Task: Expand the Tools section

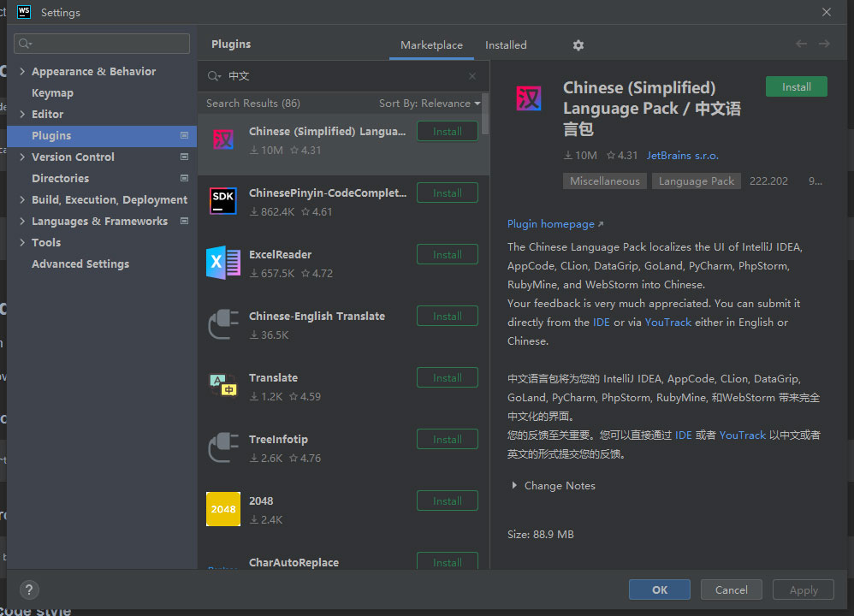Action: [22, 242]
